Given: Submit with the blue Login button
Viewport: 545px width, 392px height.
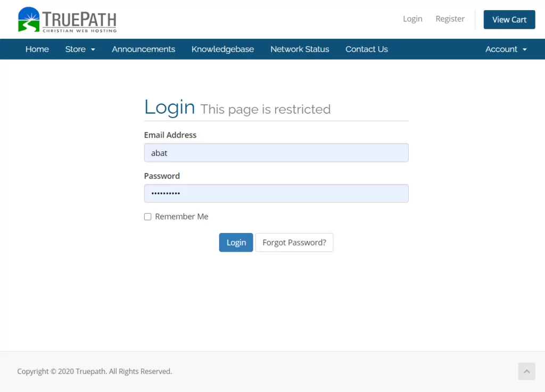Looking at the screenshot, I should pyautogui.click(x=236, y=243).
